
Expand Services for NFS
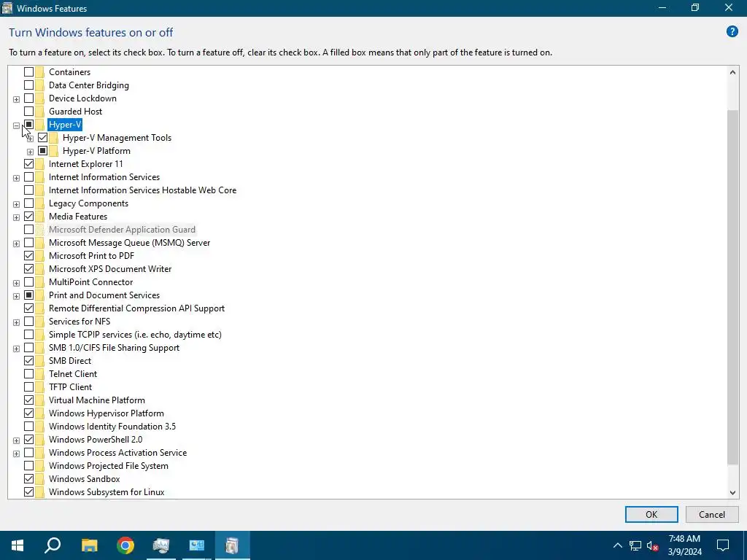16,322
